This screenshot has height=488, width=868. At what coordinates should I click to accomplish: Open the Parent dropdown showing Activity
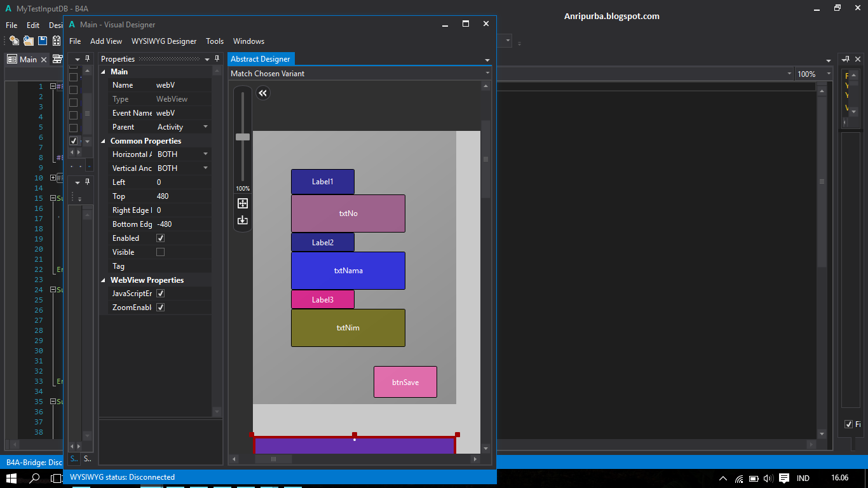click(x=205, y=127)
